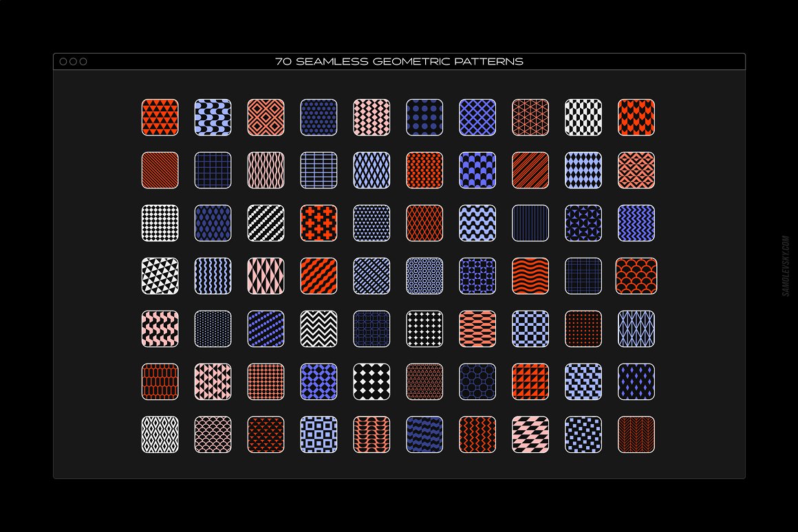
Task: Select the blue quarter-circle pinwheel tiles pattern
Action: (x=583, y=223)
